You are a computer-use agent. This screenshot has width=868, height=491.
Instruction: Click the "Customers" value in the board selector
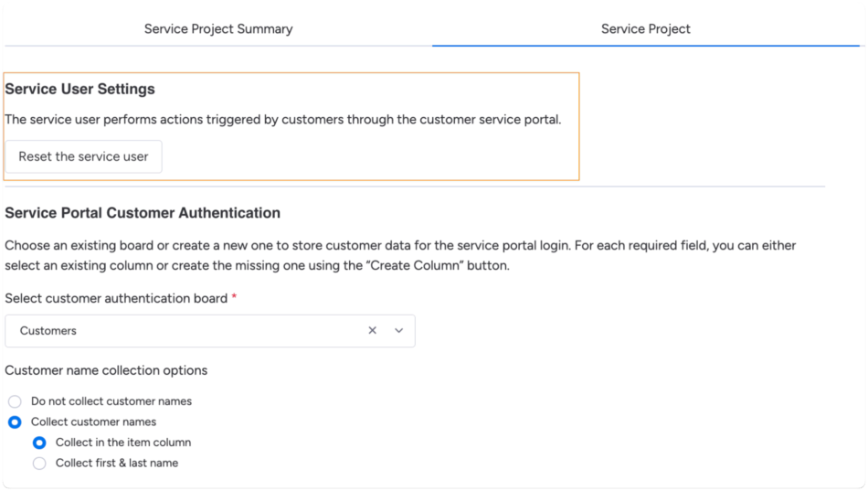48,331
